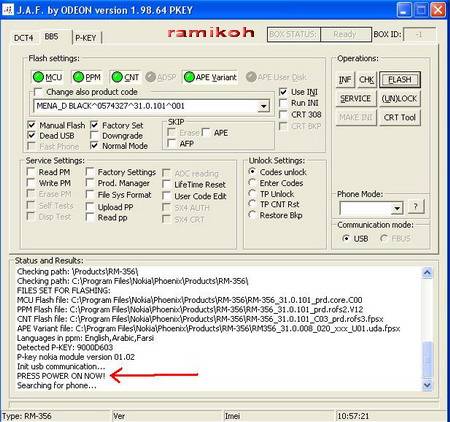Enable the Run INI checkbox
Screen dimensions: 450x422
coord(283,103)
